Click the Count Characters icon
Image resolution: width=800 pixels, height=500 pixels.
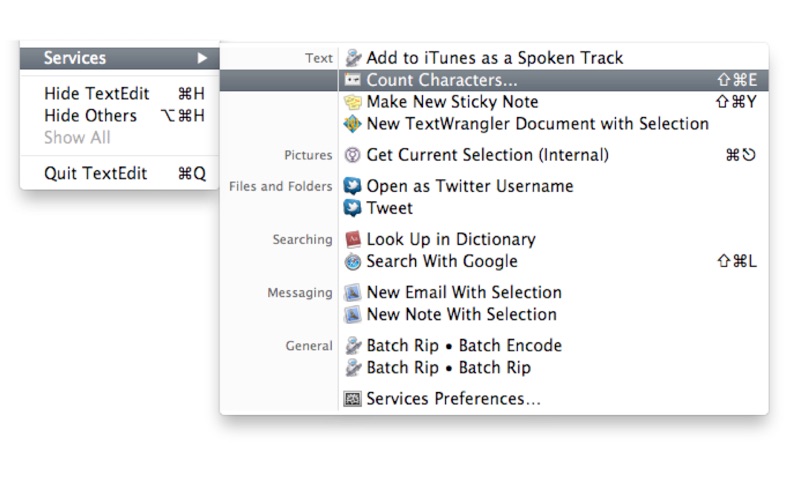click(x=352, y=80)
